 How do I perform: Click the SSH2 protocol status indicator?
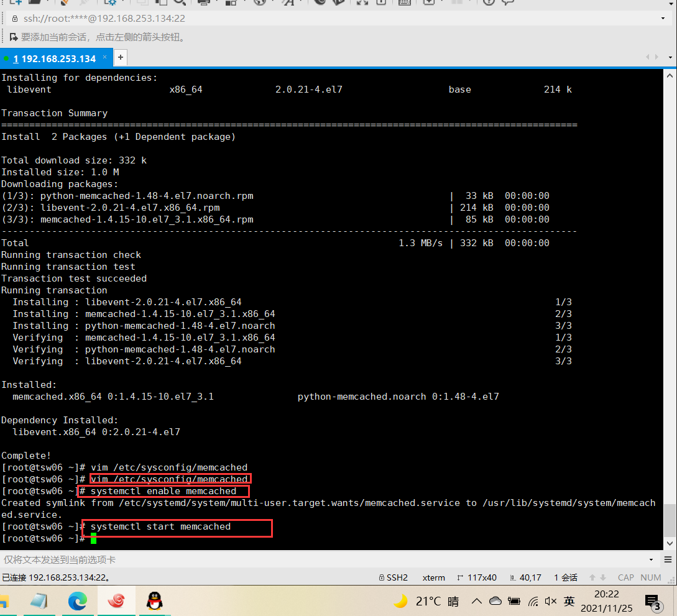click(394, 577)
